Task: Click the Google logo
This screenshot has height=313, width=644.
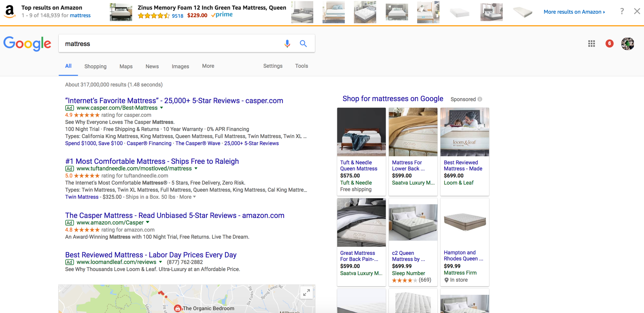Action: coord(27,43)
